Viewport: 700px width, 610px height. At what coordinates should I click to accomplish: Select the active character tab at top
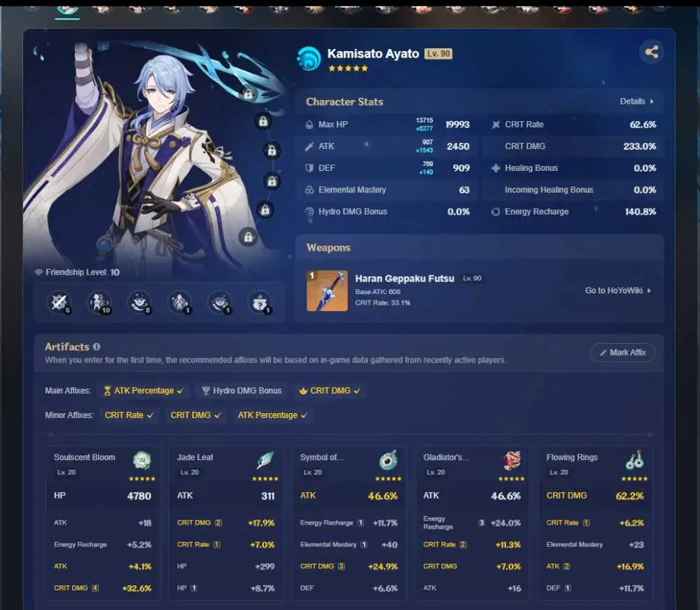[x=67, y=10]
